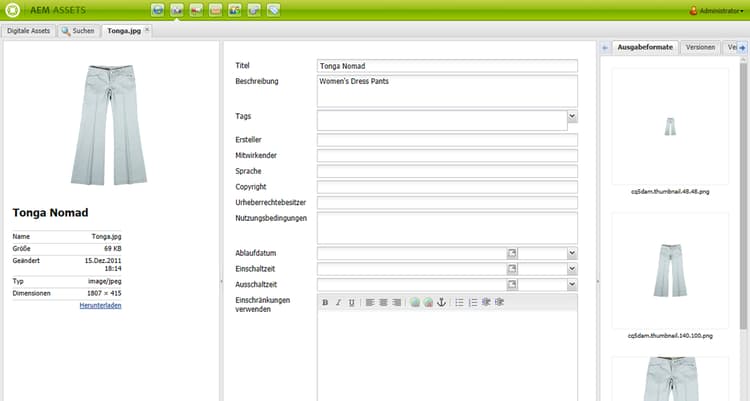Click into the Ersteller field
This screenshot has width=750, height=401.
click(x=447, y=140)
